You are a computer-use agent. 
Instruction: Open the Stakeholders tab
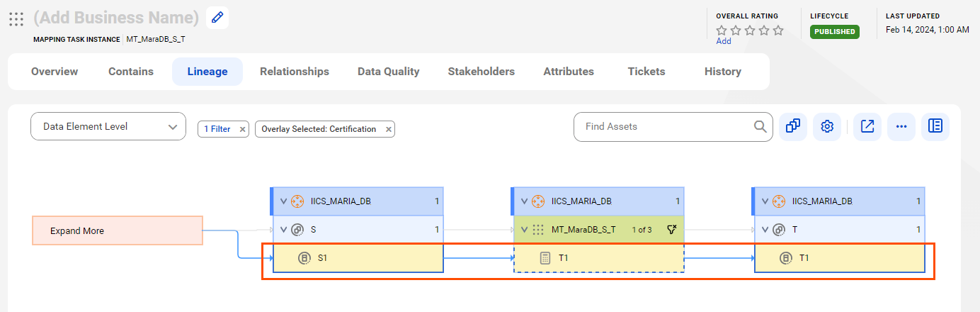tap(482, 72)
